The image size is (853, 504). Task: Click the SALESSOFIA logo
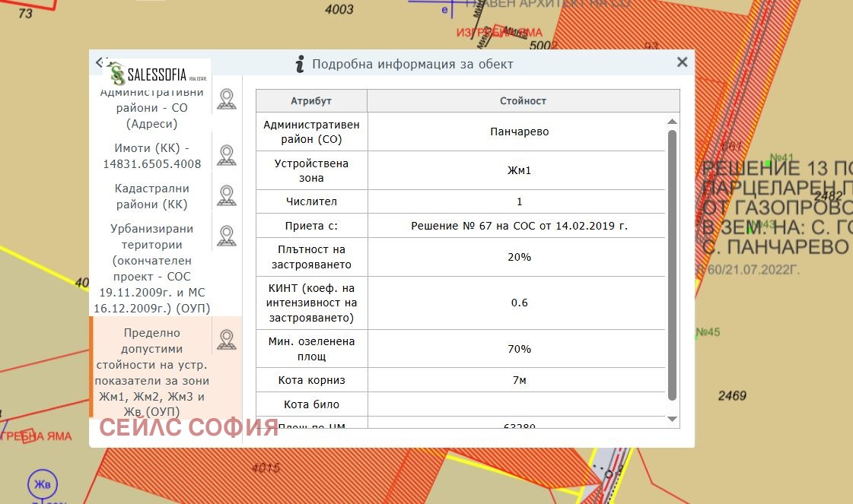pos(157,74)
